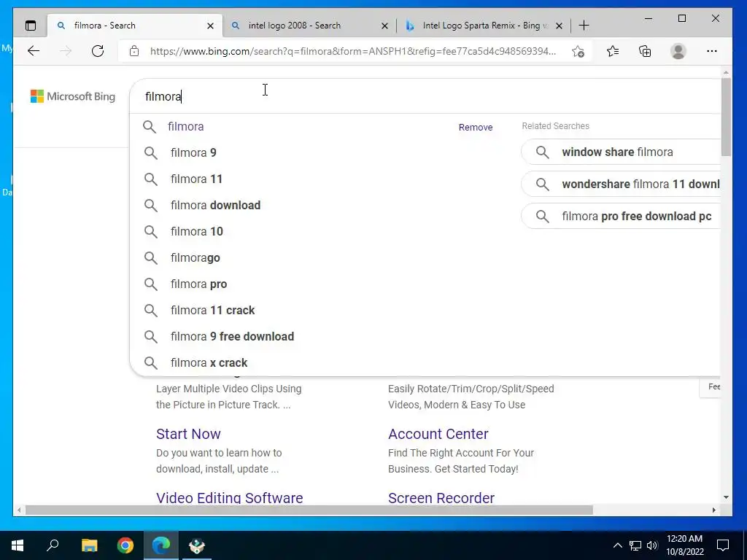Open Edge Settings and more menu
This screenshot has width=747, height=560.
[x=712, y=51]
